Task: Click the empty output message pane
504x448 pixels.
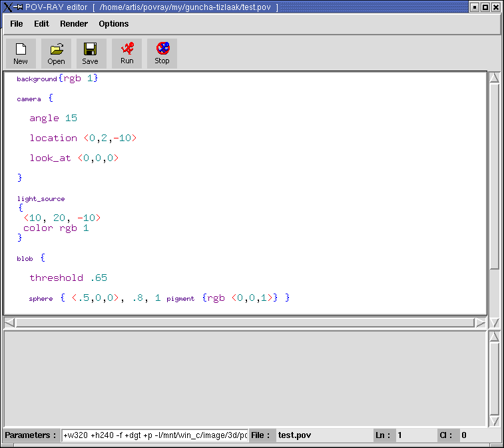Action: click(x=245, y=379)
